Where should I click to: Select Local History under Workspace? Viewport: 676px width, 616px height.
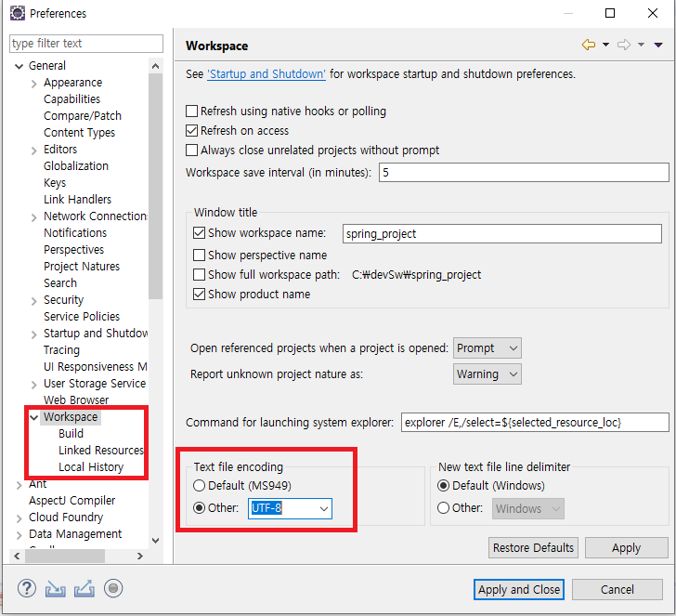[x=91, y=467]
